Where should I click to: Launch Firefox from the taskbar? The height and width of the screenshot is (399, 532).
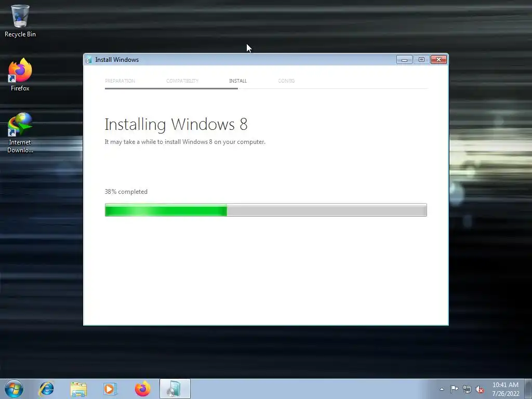(142, 389)
